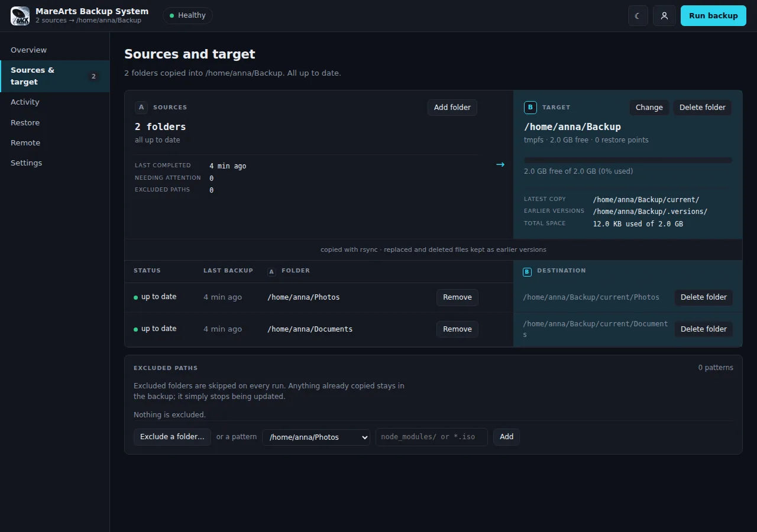Click the target disk usage bar

click(628, 160)
